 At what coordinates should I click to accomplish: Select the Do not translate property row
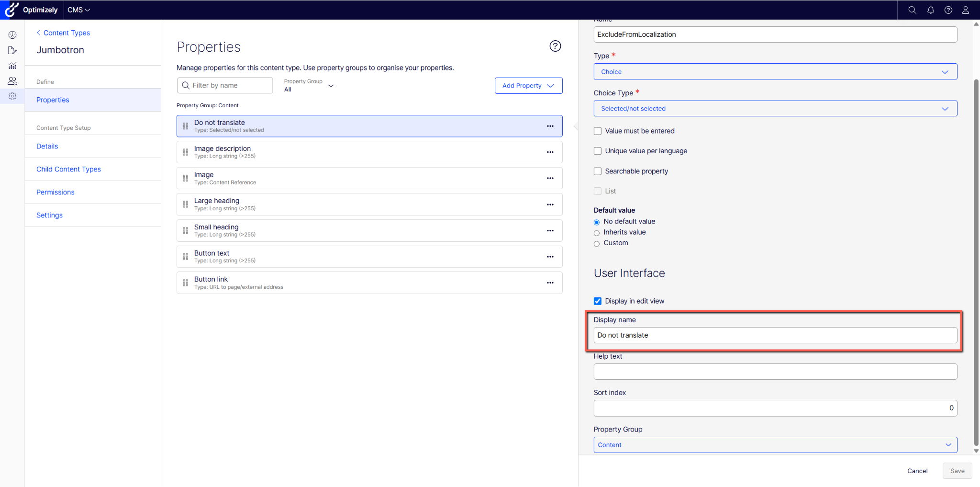coord(369,126)
